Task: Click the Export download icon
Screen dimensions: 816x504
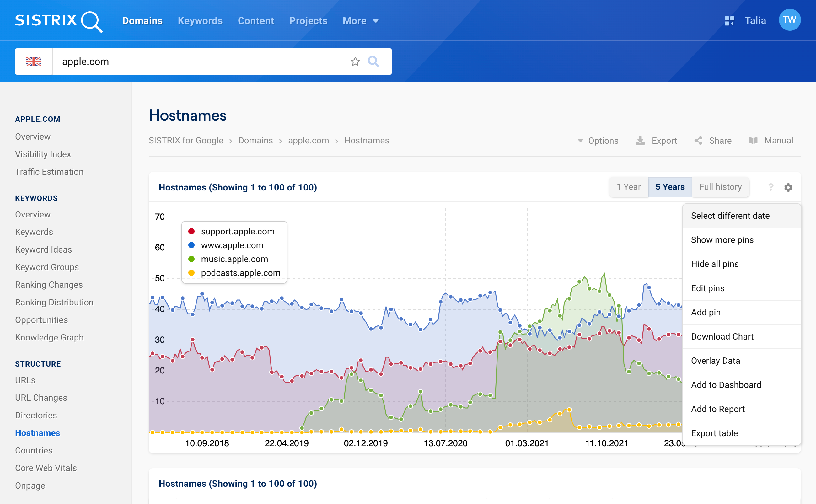Action: tap(640, 141)
